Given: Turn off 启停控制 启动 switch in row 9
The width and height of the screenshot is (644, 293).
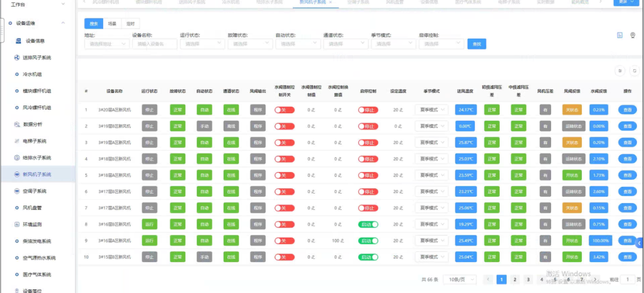Looking at the screenshot, I should click(x=368, y=241).
